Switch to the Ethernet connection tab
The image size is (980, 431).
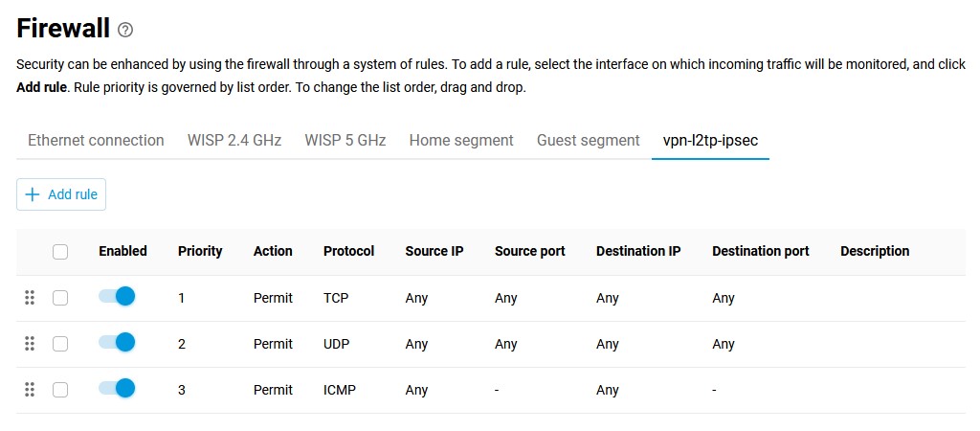pyautogui.click(x=96, y=140)
